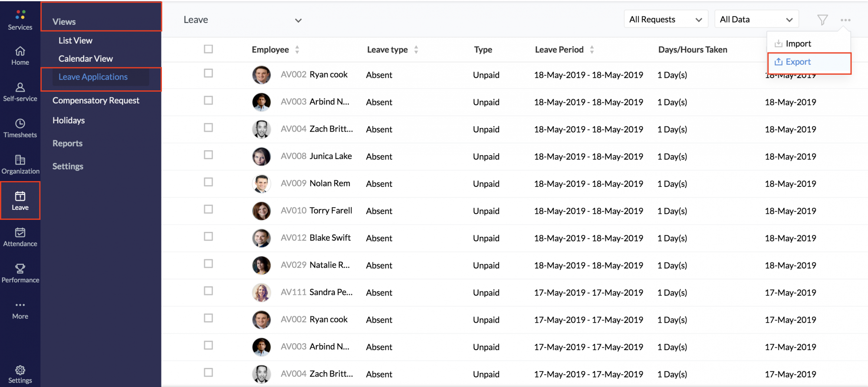Go to Home in the sidebar

[20, 52]
